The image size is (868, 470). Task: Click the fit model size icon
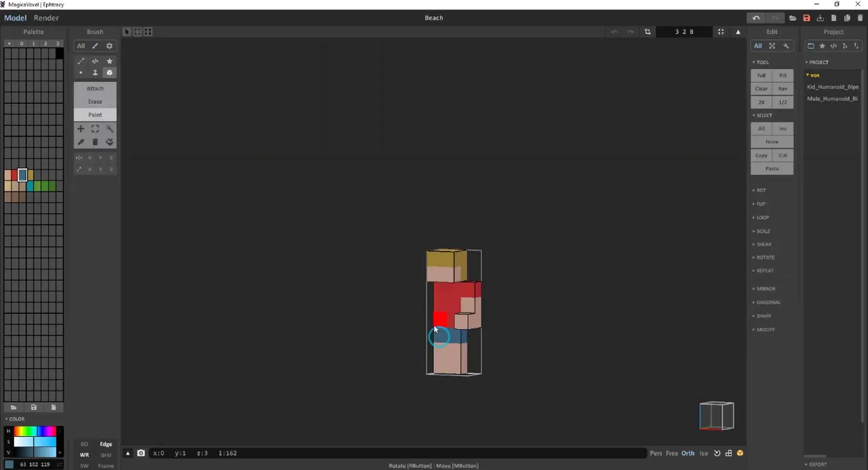click(x=721, y=32)
